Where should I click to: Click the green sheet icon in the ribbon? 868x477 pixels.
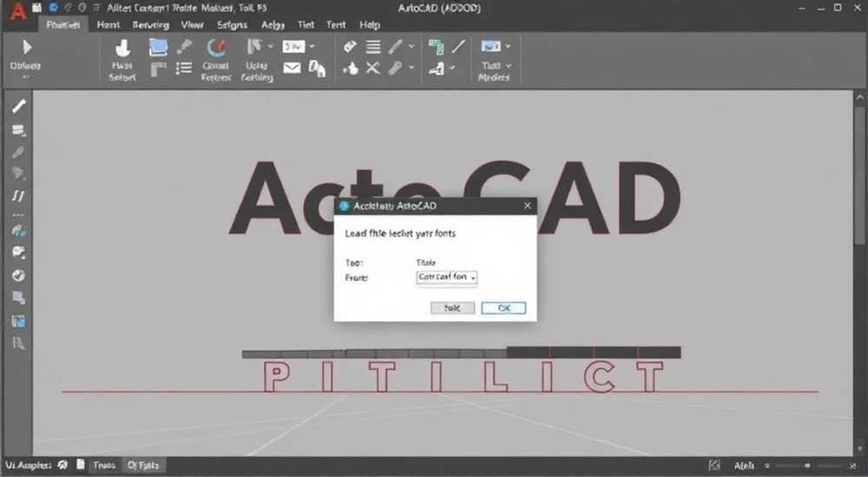[437, 47]
